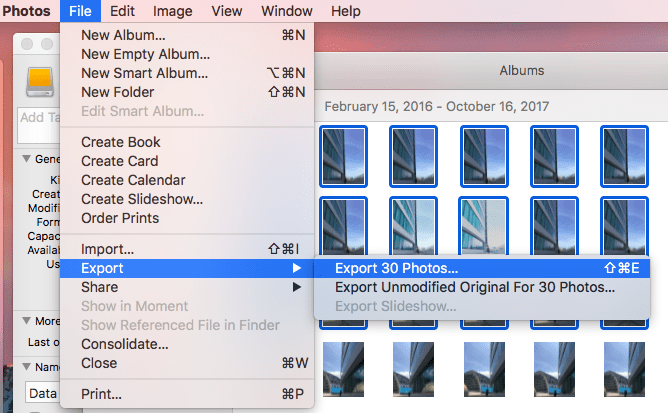Viewport: 668px width, 413px height.
Task: Open the Edit menu
Action: [123, 11]
